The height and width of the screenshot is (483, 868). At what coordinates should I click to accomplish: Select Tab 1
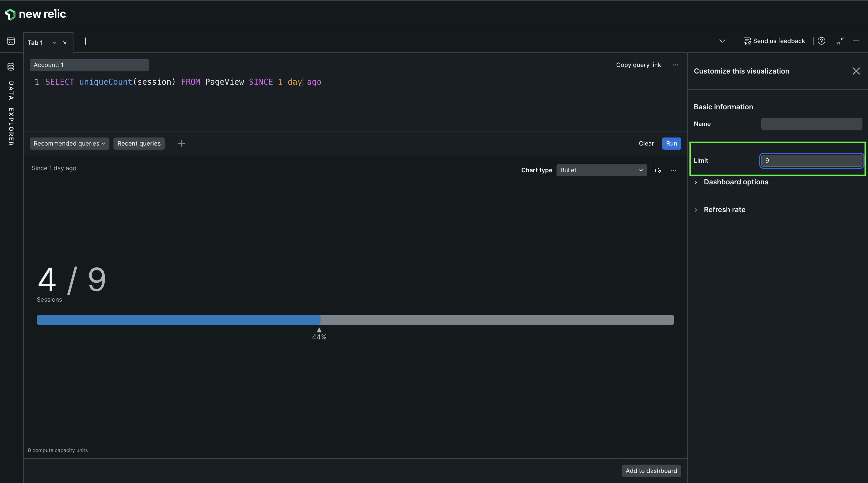pos(35,43)
